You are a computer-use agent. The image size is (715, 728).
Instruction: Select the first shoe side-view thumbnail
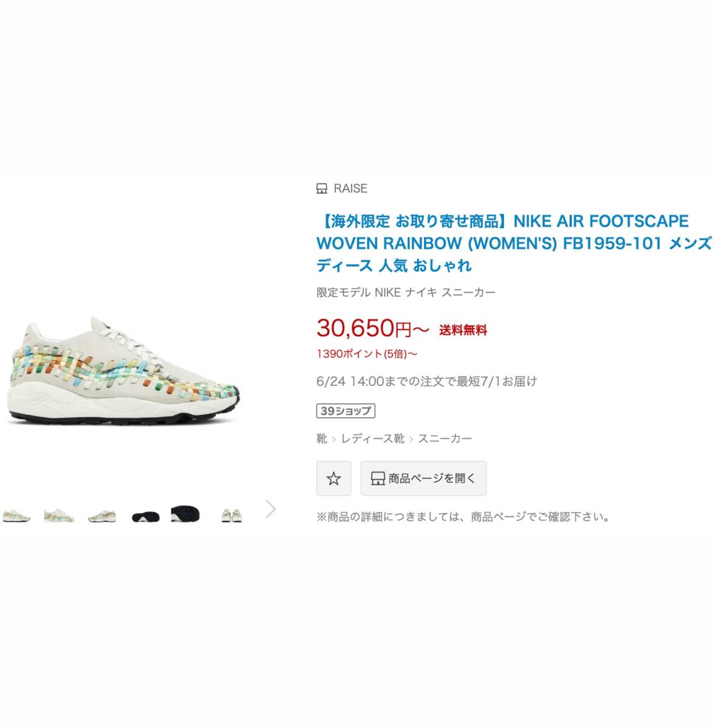point(16,516)
